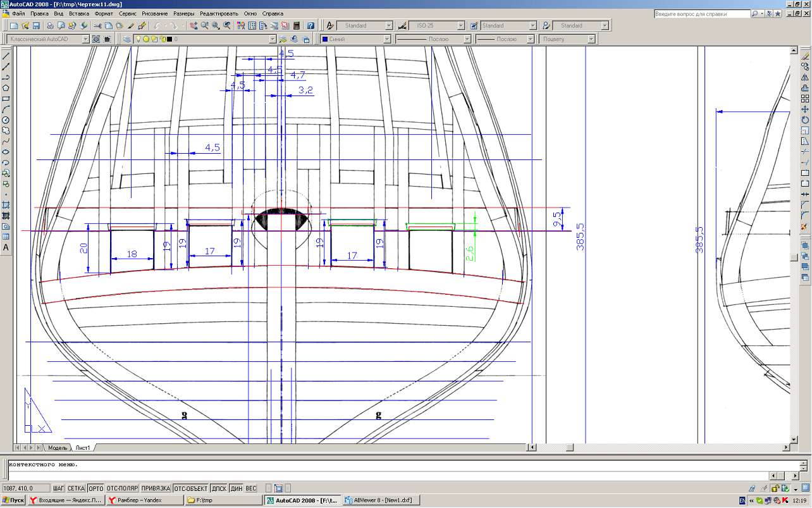Open the Размеры menu
The height and width of the screenshot is (508, 812).
click(x=184, y=13)
